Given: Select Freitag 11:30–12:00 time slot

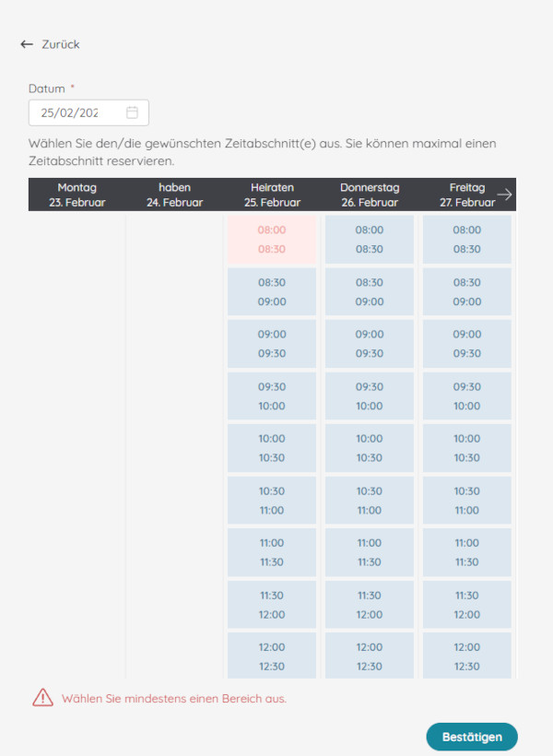Looking at the screenshot, I should (467, 604).
